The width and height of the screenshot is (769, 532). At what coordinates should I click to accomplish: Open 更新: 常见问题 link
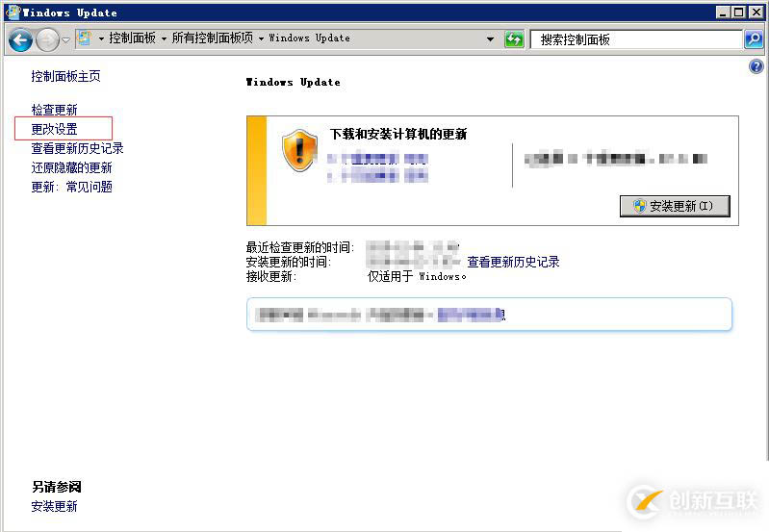[71, 187]
